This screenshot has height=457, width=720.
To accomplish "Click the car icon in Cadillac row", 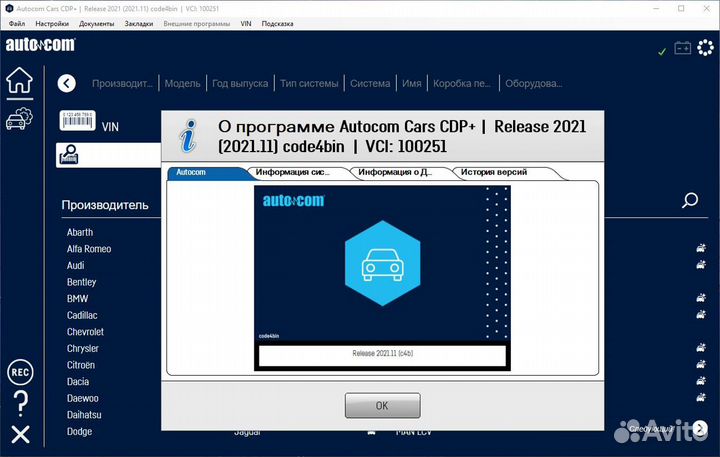I will (701, 315).
